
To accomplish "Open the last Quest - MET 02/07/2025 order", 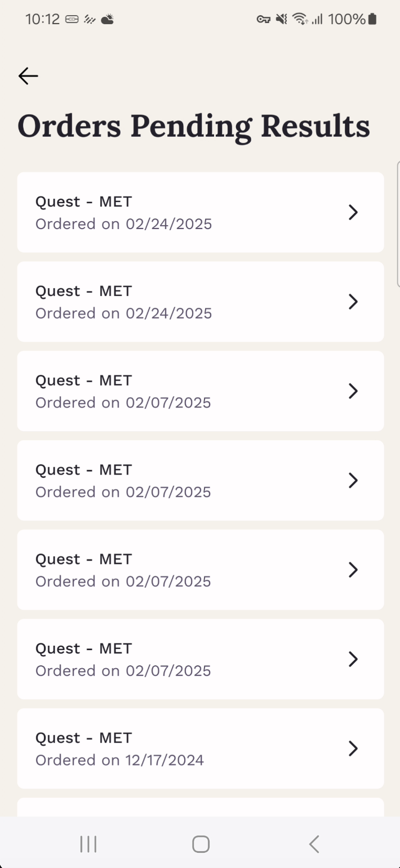I will point(201,659).
